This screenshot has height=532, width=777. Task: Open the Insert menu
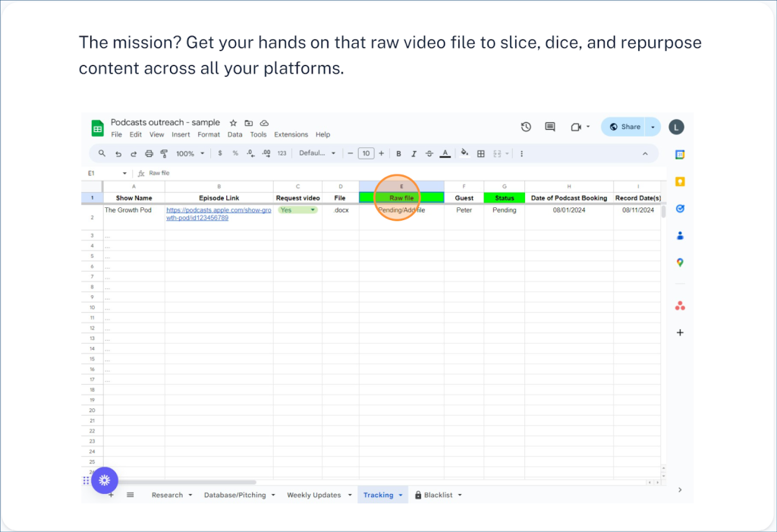tap(181, 134)
